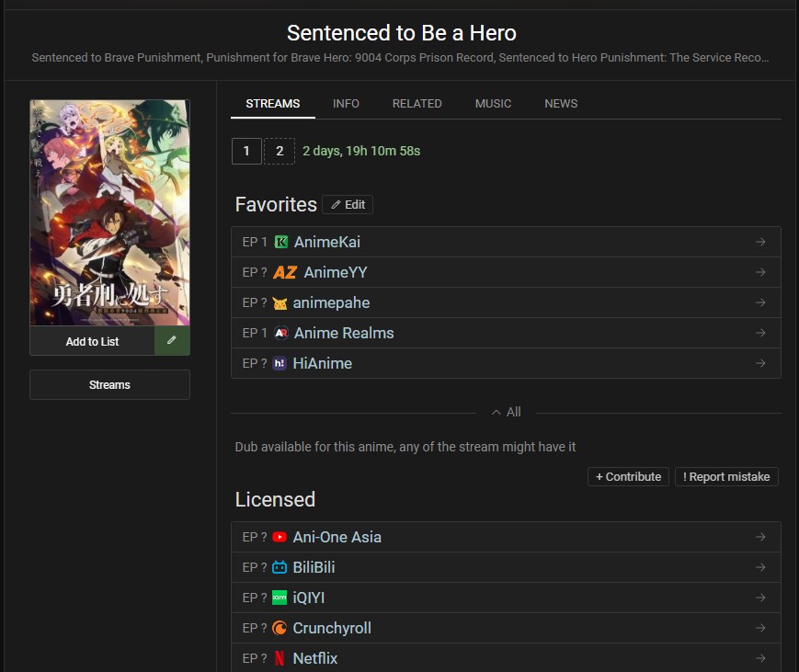This screenshot has width=799, height=672.
Task: Select upcoming episode 2 button
Action: tap(280, 151)
